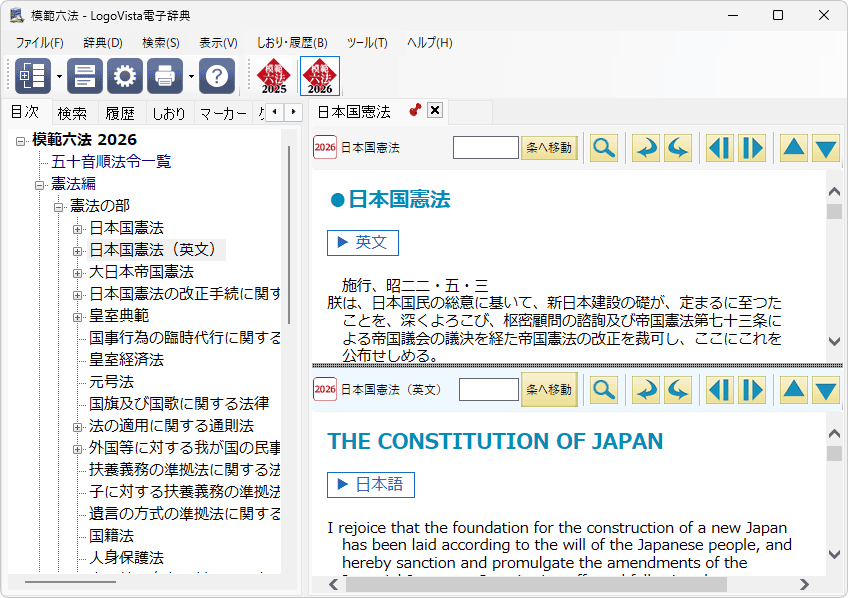Select the 模範六法 2025 dictionary icon
The image size is (848, 598).
(274, 76)
